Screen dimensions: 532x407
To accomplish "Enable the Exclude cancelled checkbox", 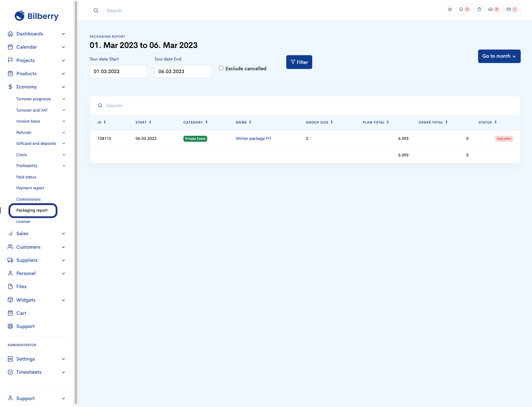I will pyautogui.click(x=221, y=68).
